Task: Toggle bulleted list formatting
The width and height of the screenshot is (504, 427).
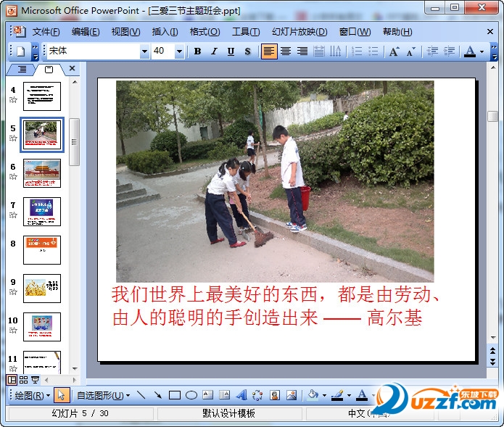Action: pos(373,51)
